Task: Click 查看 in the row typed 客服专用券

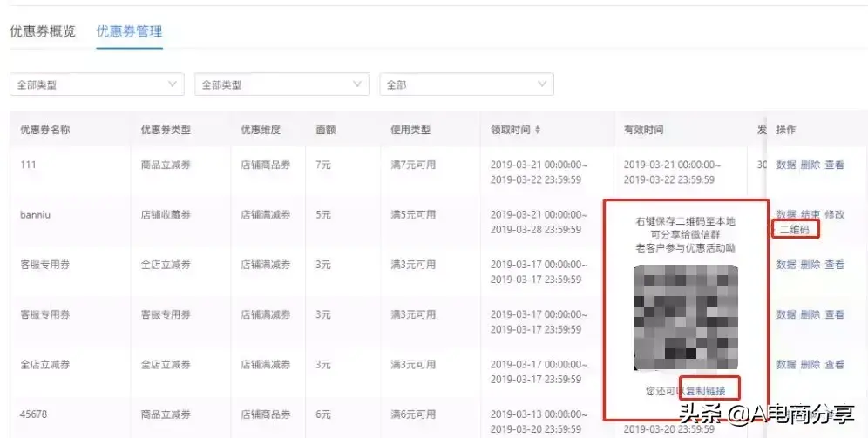Action: pos(835,314)
